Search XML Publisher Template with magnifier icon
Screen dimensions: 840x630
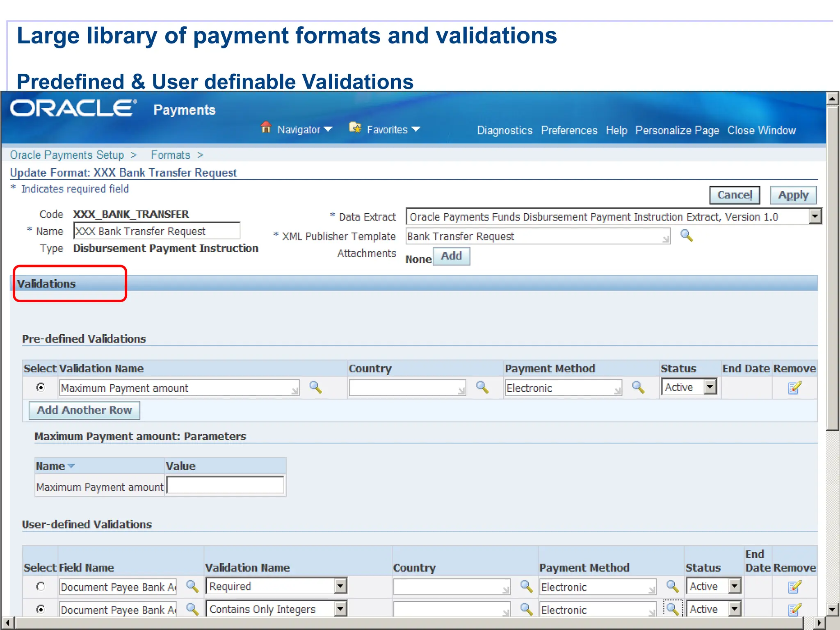coord(686,236)
